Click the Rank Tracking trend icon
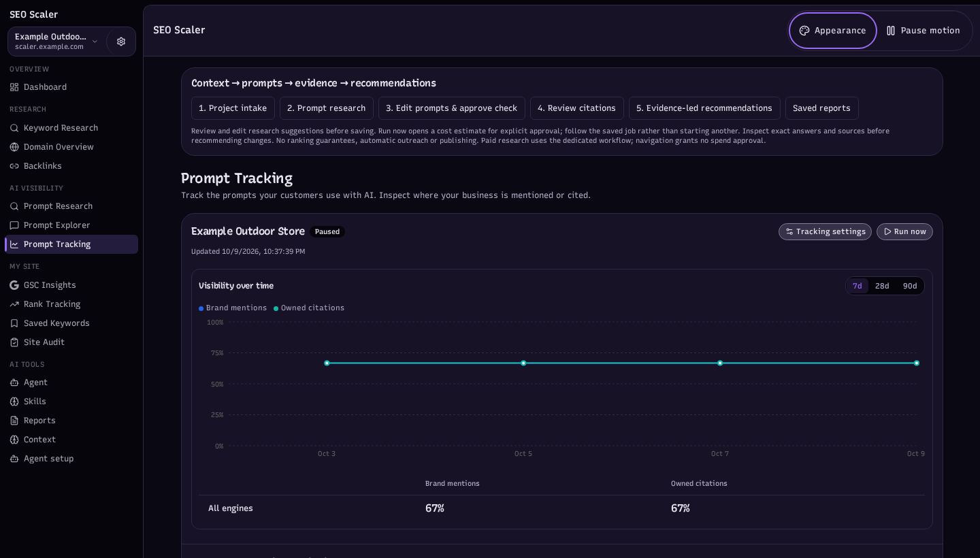980x558 pixels. [x=14, y=304]
